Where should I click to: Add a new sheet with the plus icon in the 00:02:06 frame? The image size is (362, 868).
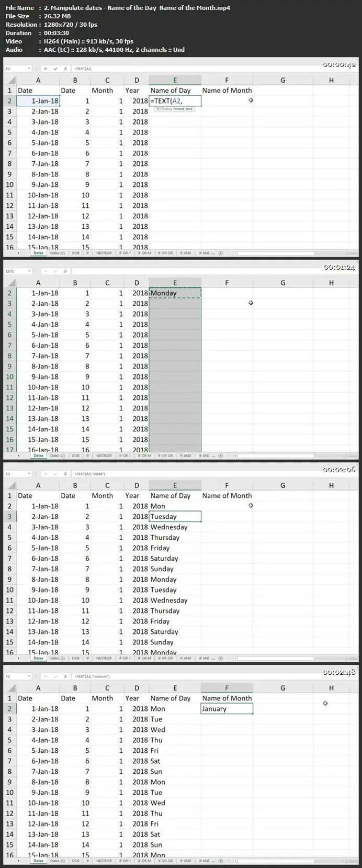click(x=221, y=658)
